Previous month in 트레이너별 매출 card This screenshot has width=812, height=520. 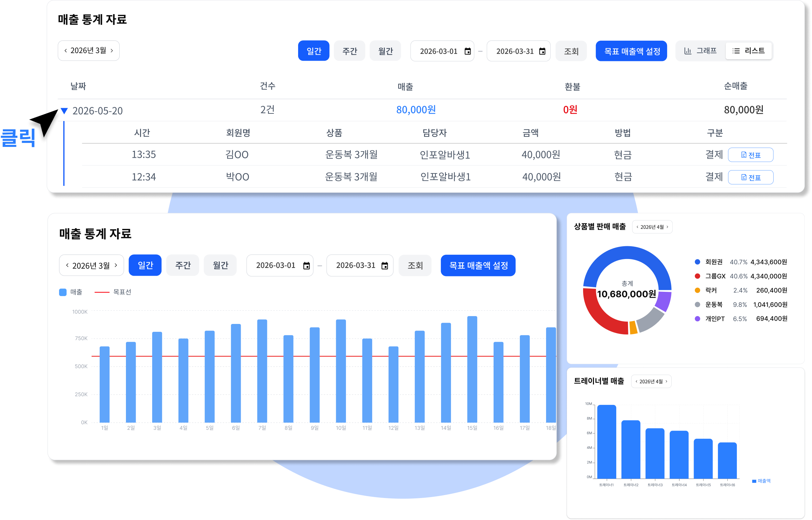636,382
